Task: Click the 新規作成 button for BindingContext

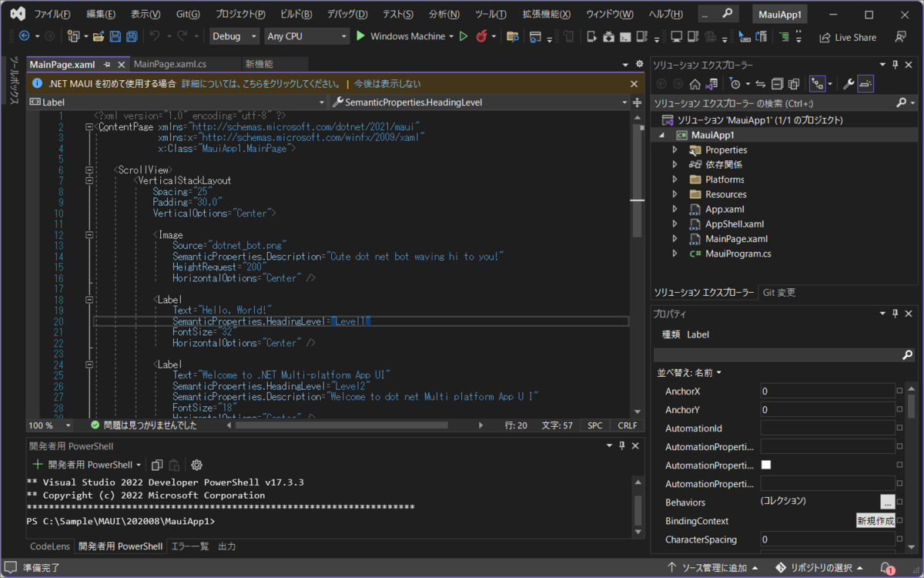Action: coord(875,521)
